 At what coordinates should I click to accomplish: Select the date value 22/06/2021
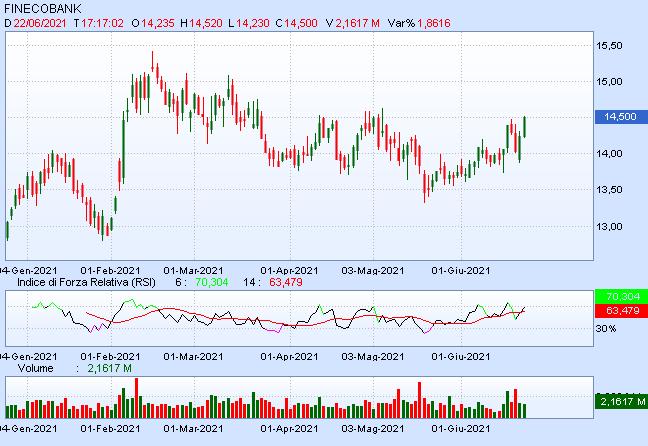tap(40, 23)
